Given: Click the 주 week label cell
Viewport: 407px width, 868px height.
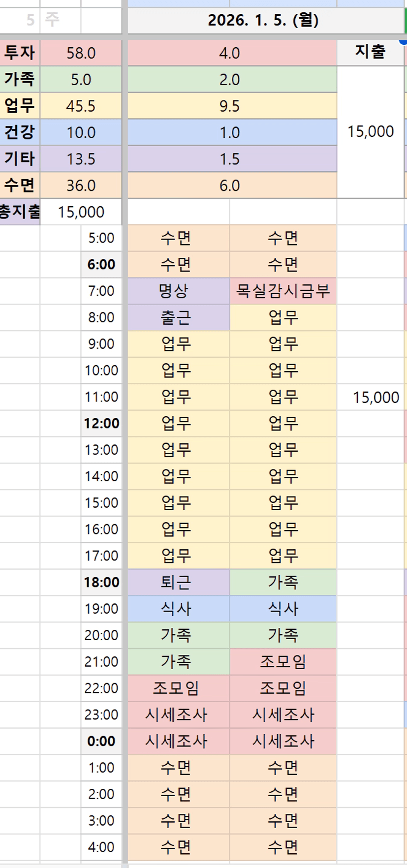Looking at the screenshot, I should click(x=53, y=20).
